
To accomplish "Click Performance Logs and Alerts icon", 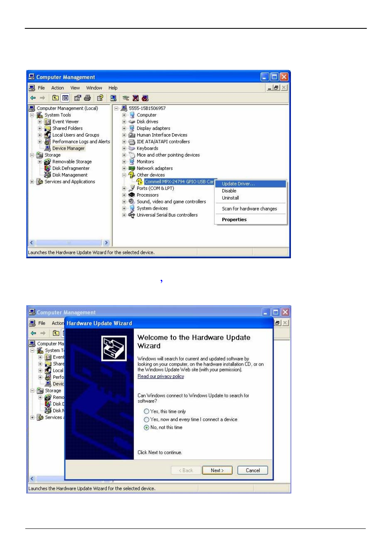I will tap(48, 141).
